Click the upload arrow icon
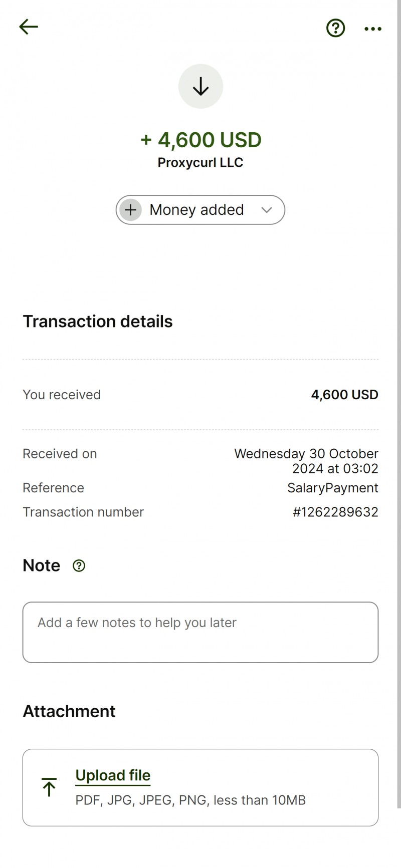Viewport: 401px width, 868px height. pos(49,787)
